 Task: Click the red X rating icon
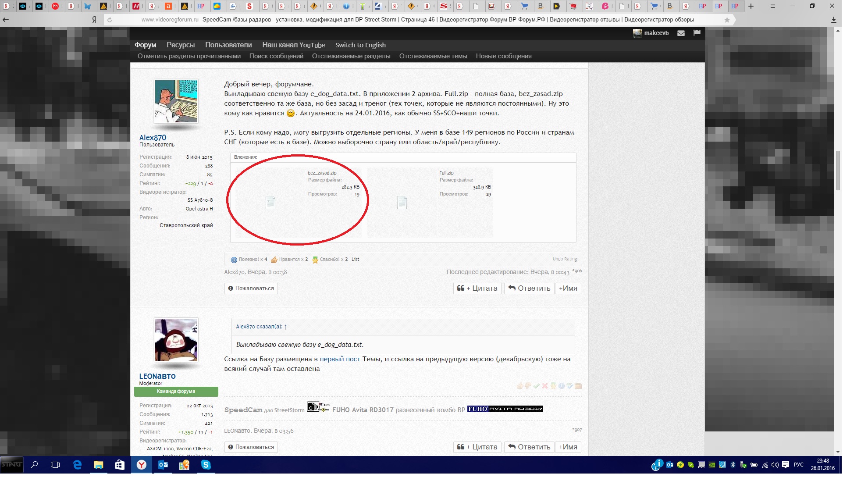coord(545,386)
